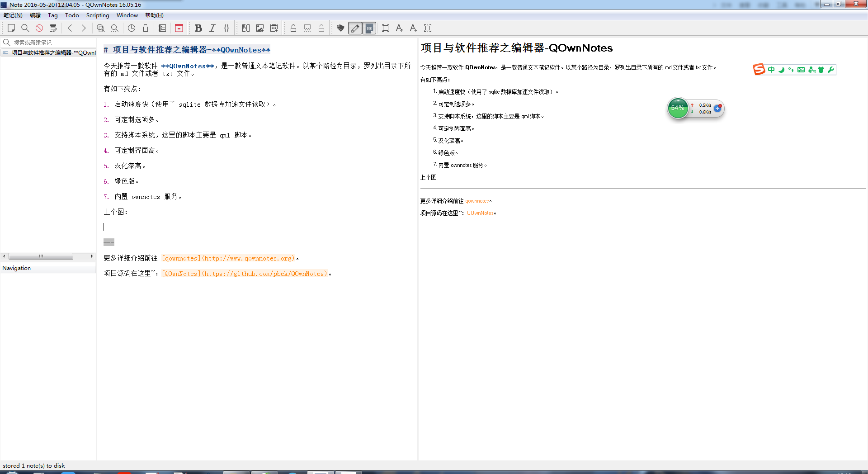Open find note magnifier in toolbar

point(25,28)
